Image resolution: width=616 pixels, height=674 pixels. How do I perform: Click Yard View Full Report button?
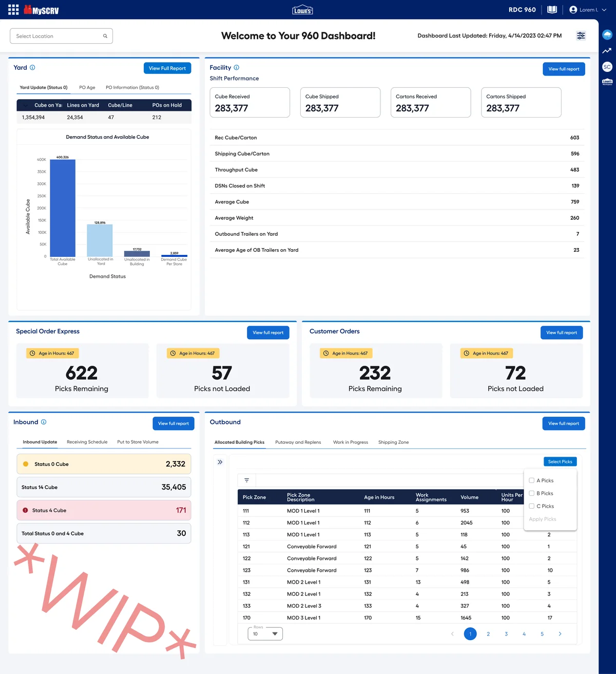click(167, 68)
